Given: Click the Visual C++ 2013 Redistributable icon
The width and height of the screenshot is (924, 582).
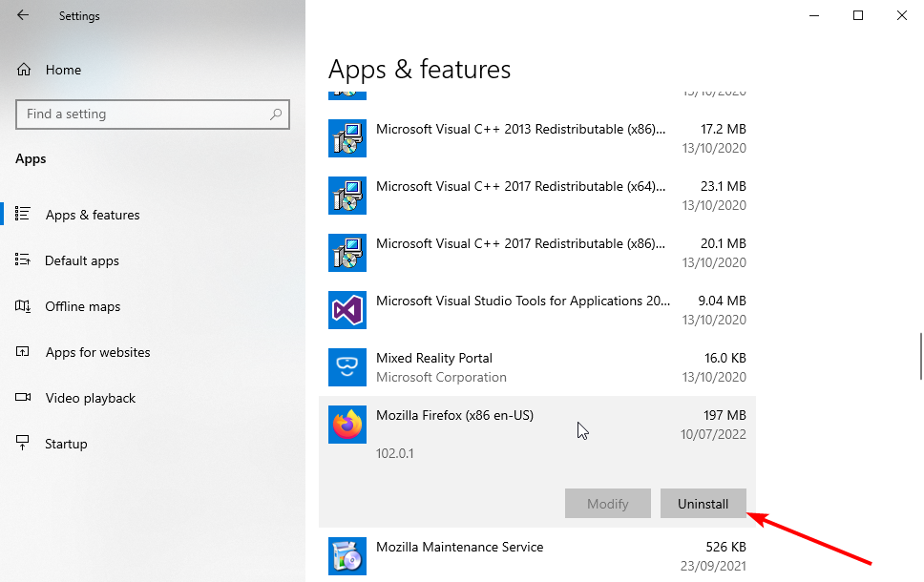Looking at the screenshot, I should pos(347,138).
